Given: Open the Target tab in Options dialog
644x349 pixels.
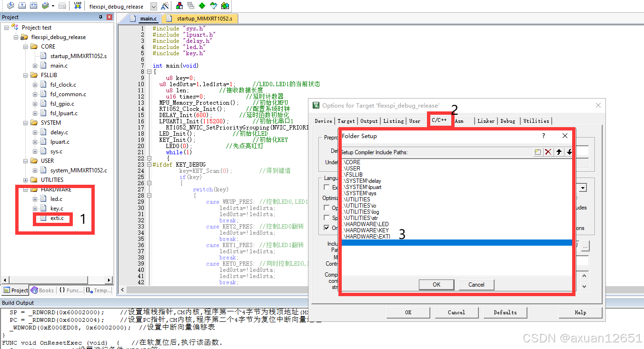Looking at the screenshot, I should click(x=346, y=121).
